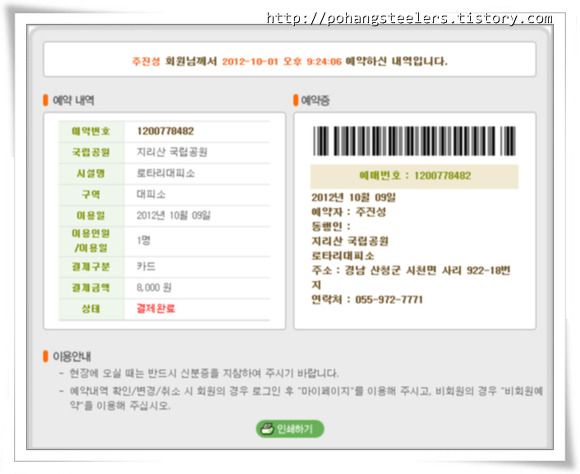
Task: Click the reservation timestamp 2012-10-01 오후 9:24:06
Action: (x=281, y=61)
